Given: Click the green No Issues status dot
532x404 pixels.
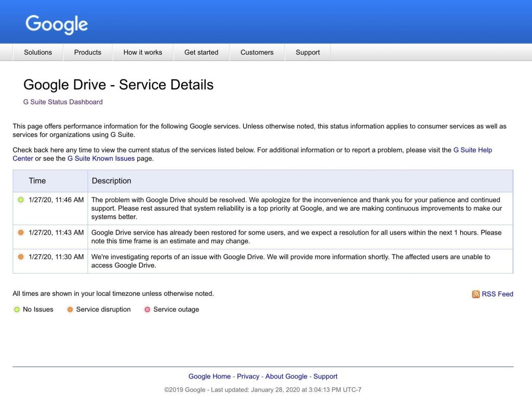Looking at the screenshot, I should point(17,309).
